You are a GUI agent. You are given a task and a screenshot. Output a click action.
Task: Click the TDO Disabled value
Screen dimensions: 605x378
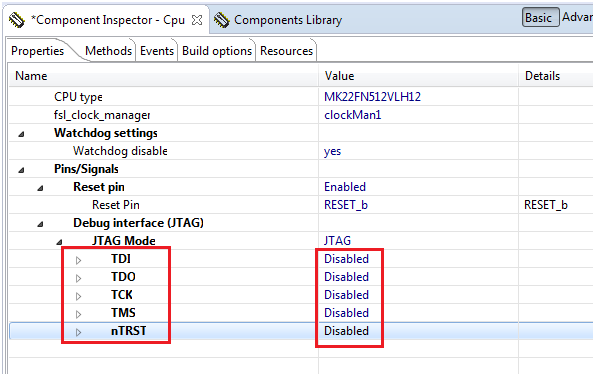pyautogui.click(x=346, y=277)
